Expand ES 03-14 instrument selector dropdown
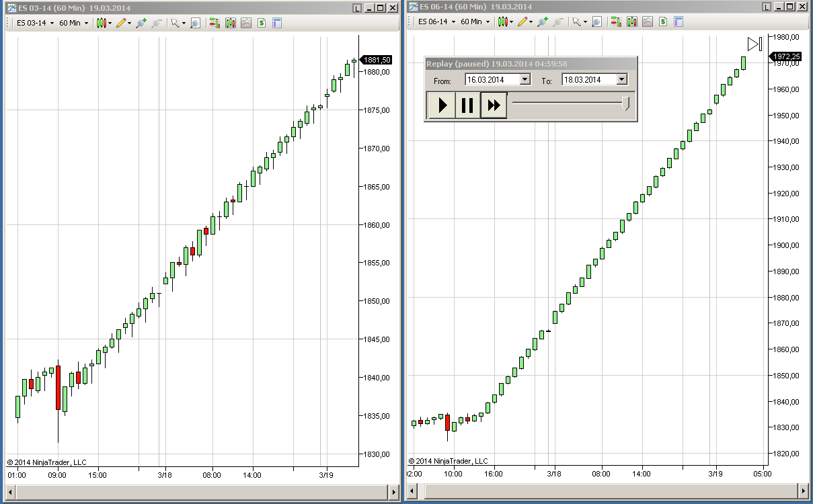This screenshot has height=504, width=813. (52, 23)
